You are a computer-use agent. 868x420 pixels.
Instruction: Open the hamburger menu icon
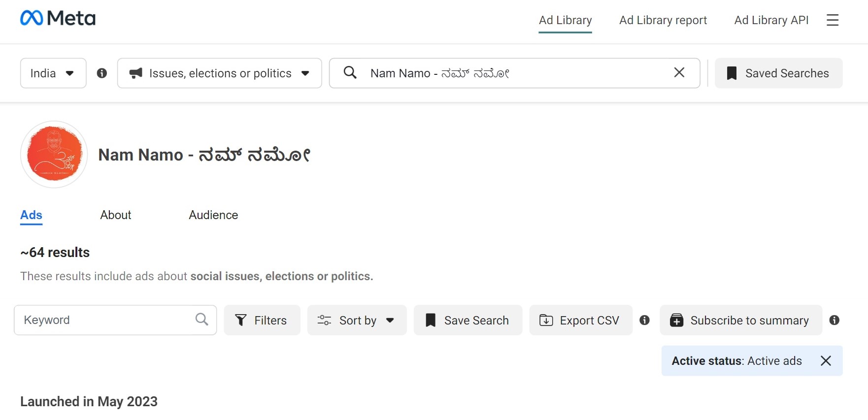tap(833, 20)
